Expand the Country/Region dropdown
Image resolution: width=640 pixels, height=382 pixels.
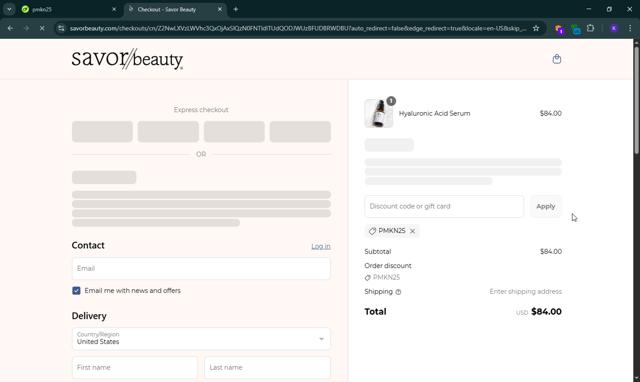tap(201, 339)
